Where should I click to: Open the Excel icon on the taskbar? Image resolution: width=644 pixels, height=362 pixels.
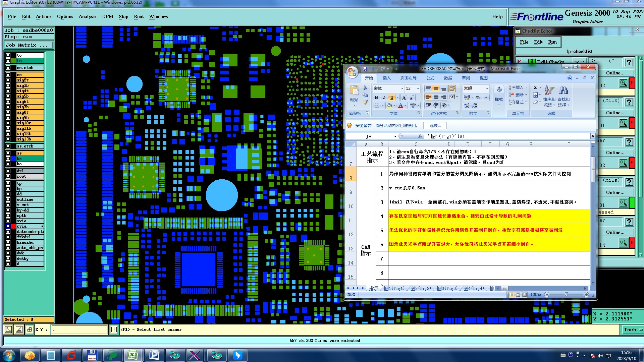133,355
